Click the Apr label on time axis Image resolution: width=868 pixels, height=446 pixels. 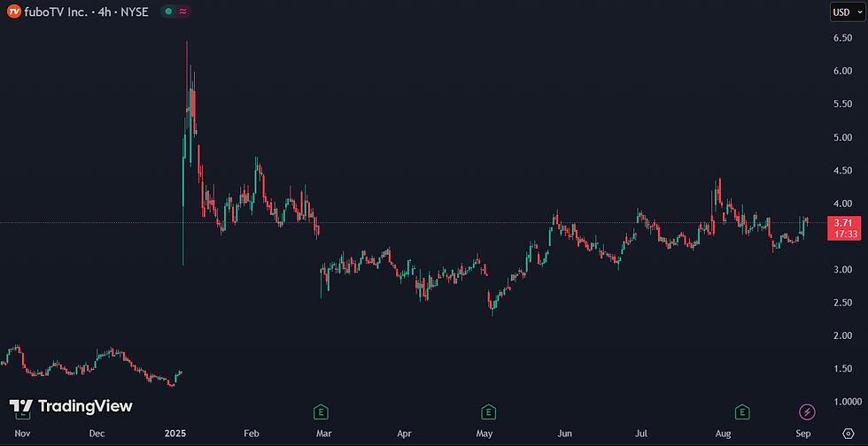point(405,434)
